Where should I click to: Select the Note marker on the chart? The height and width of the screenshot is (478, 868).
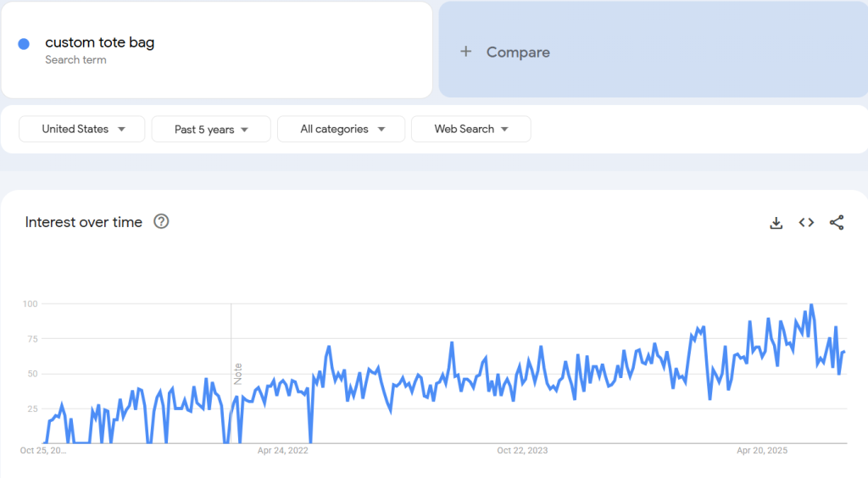238,374
